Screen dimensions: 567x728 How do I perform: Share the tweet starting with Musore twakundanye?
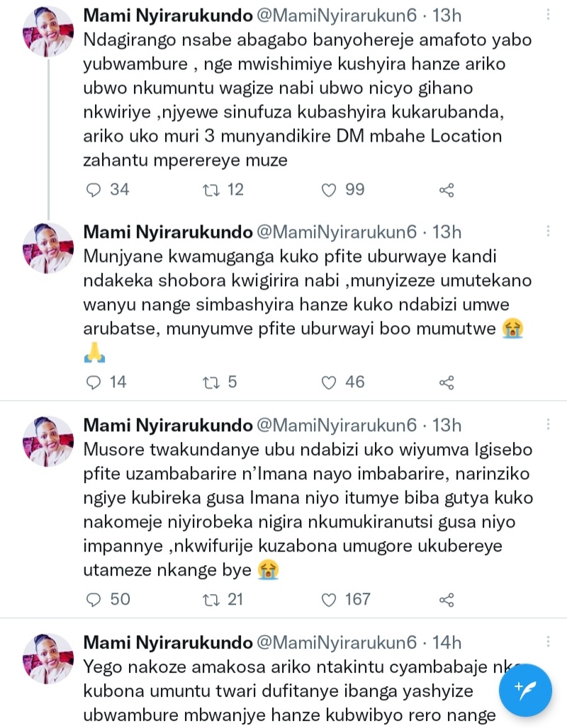[x=447, y=599]
